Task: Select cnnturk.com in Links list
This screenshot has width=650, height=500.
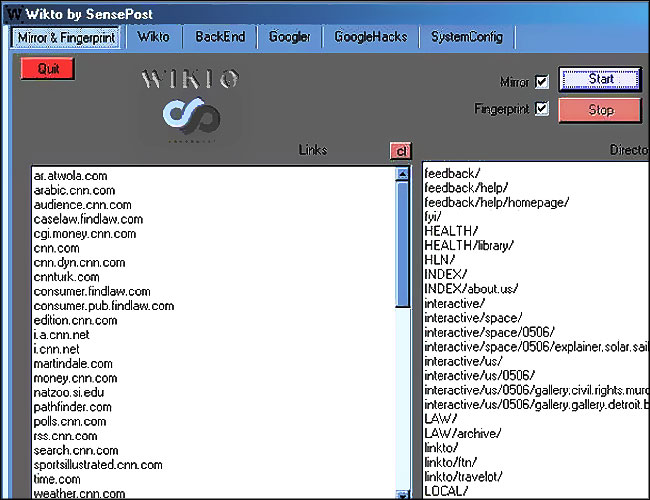Action: click(67, 277)
